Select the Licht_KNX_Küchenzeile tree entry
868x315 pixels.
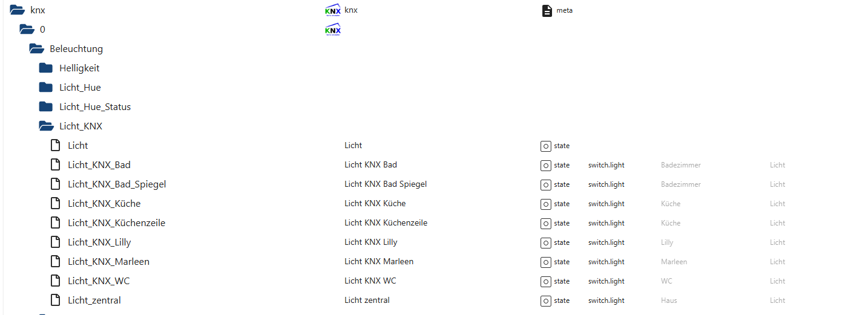coord(116,223)
